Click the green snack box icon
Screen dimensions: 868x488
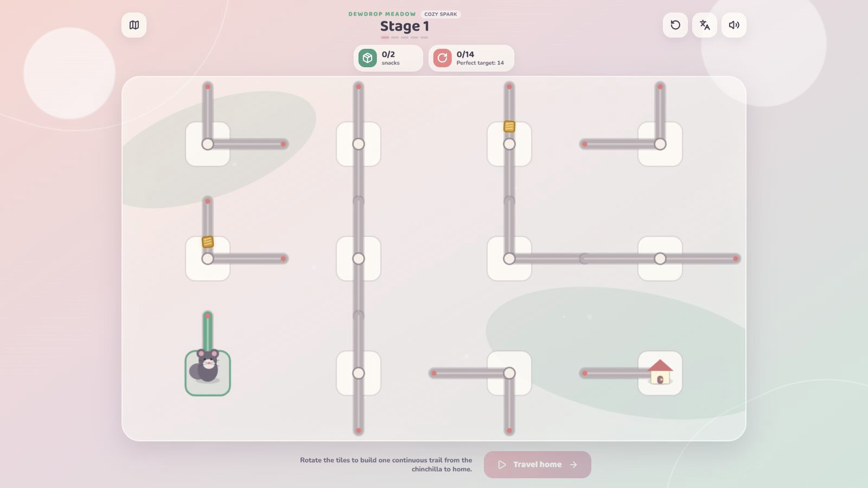(x=368, y=58)
